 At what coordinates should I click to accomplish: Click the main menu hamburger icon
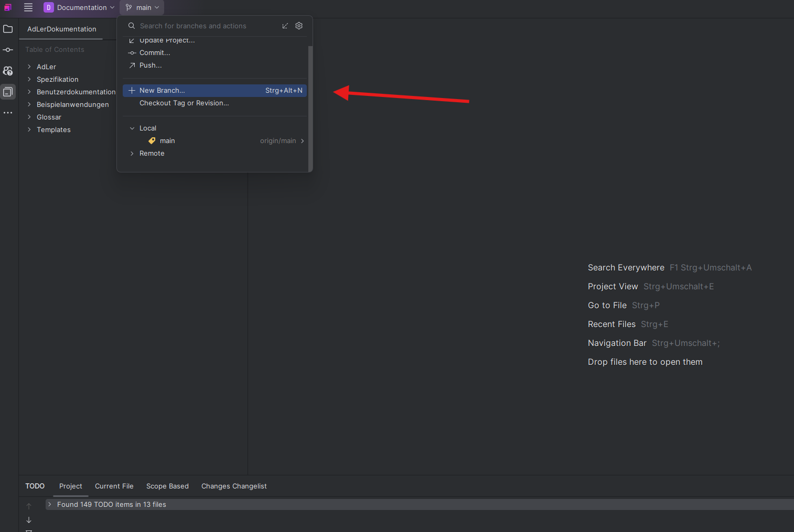tap(28, 7)
